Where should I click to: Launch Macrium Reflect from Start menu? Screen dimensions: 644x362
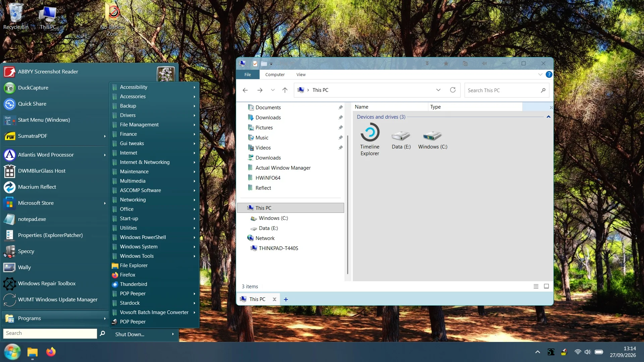click(55, 187)
